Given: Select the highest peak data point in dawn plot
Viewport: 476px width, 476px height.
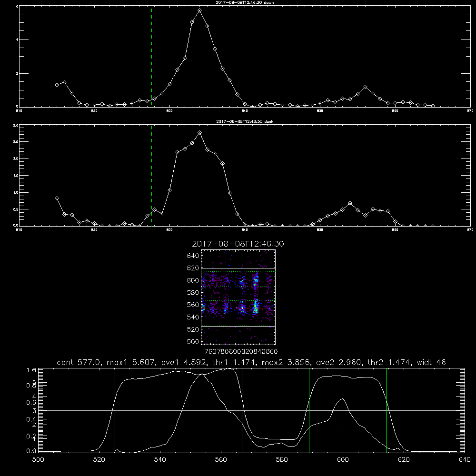Looking at the screenshot, I should (x=200, y=10).
